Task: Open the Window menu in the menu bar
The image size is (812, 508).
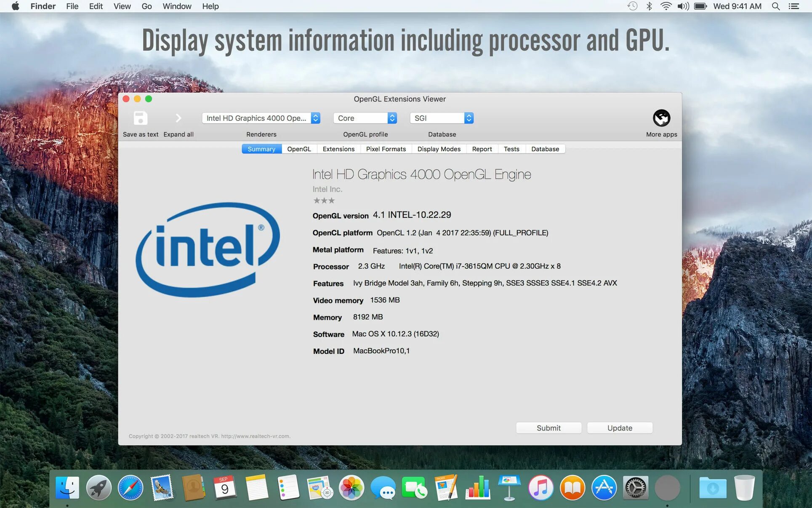Action: 177,6
